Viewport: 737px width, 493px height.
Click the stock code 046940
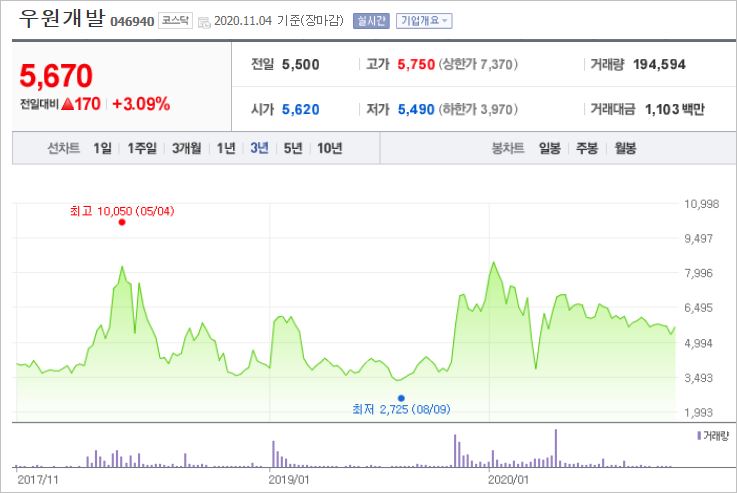pos(132,22)
